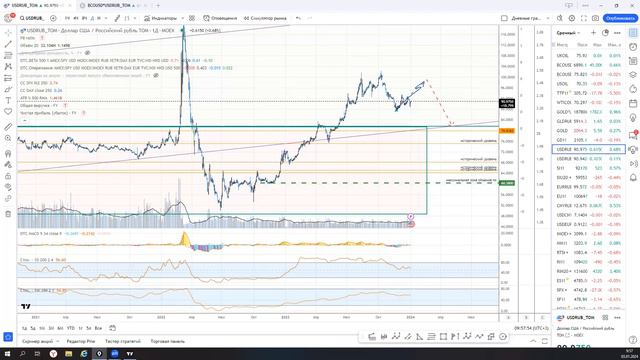Open notifications bell in right sidebar

pyautogui.click(x=633, y=178)
